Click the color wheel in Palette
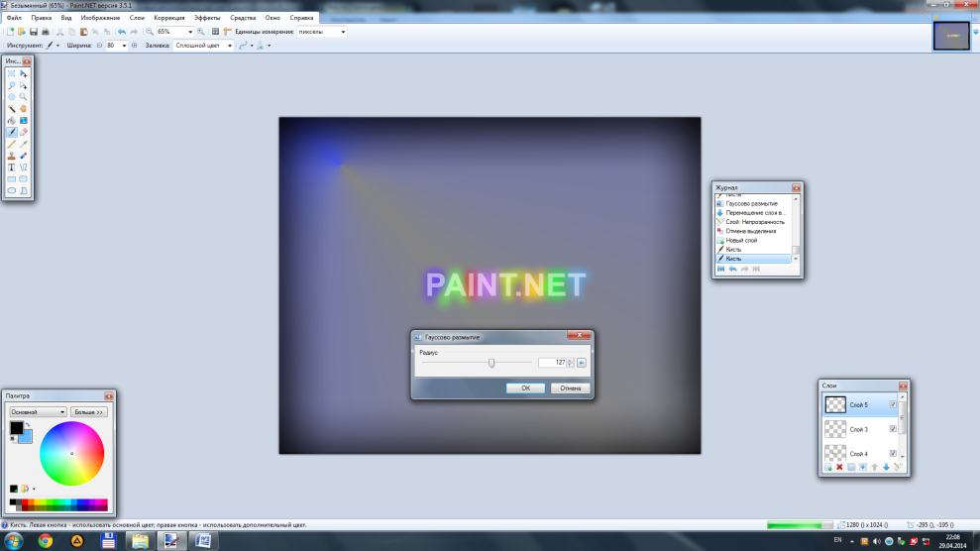 coord(72,454)
